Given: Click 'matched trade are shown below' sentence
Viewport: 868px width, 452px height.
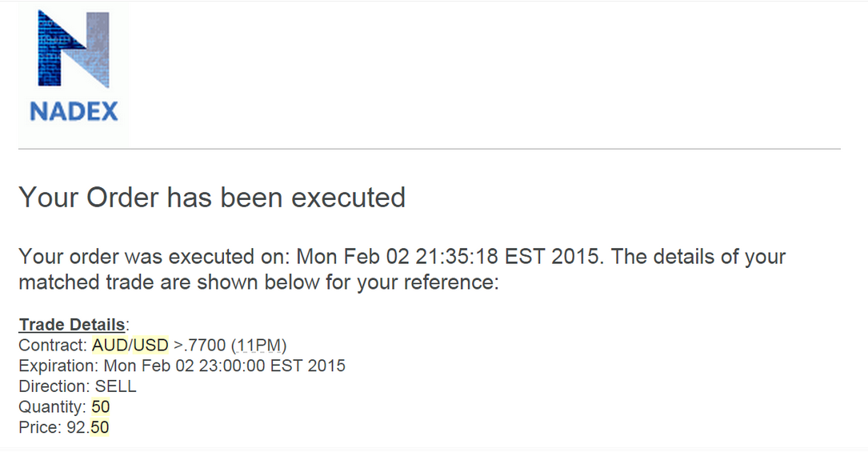Looking at the screenshot, I should tap(169, 282).
